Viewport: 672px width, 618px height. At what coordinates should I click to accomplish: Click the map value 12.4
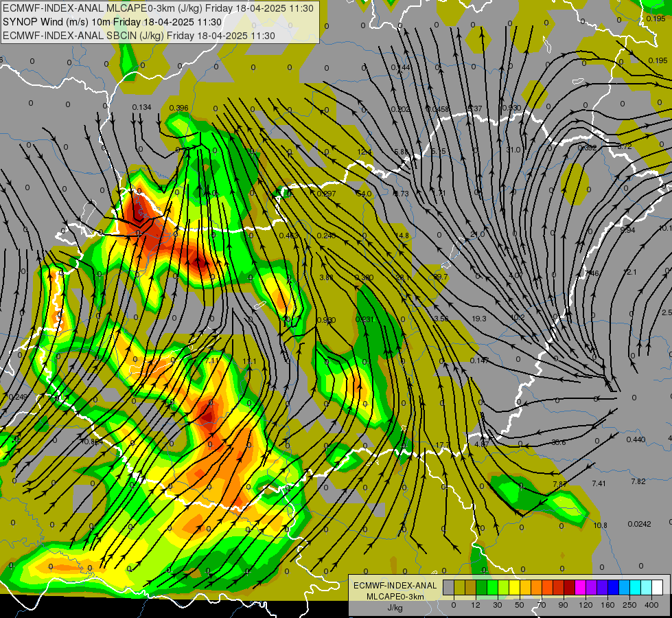click(364, 152)
